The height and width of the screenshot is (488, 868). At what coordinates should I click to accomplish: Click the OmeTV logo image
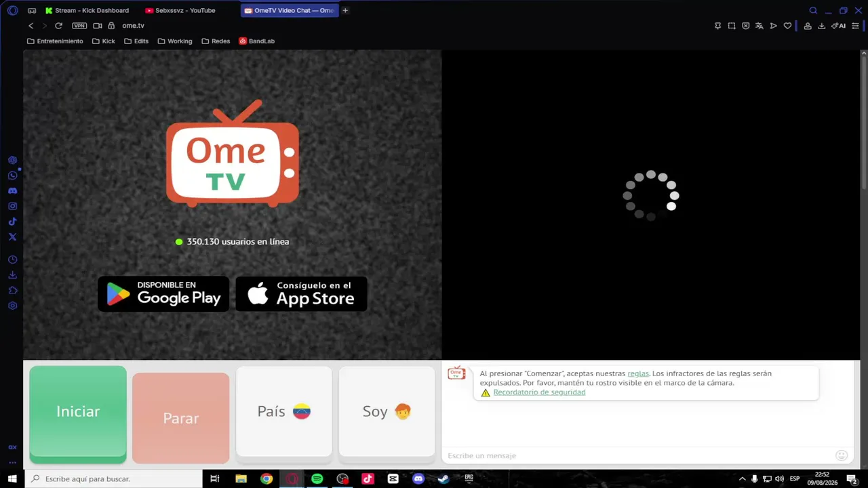tap(233, 153)
